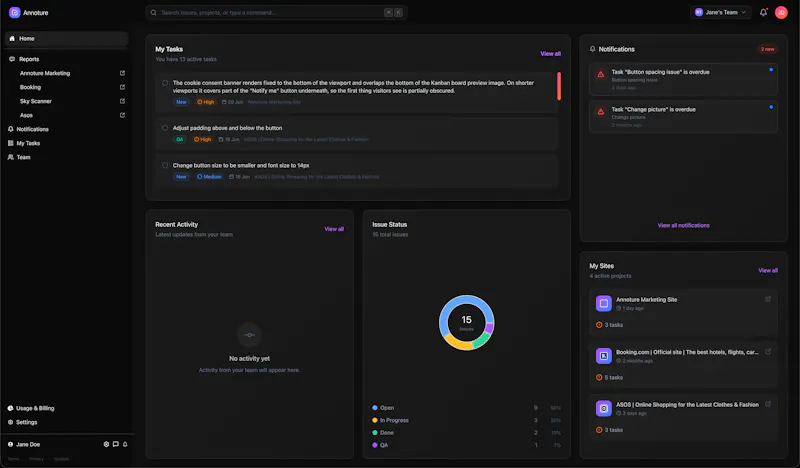Open the Privacy footer link
Viewport: 800px width, 468px height.
pos(36,459)
